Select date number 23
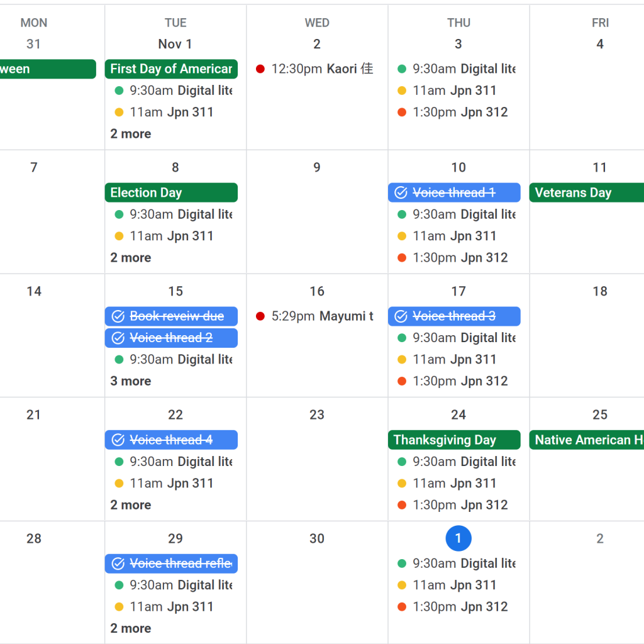Image resolution: width=644 pixels, height=644 pixels. click(317, 415)
